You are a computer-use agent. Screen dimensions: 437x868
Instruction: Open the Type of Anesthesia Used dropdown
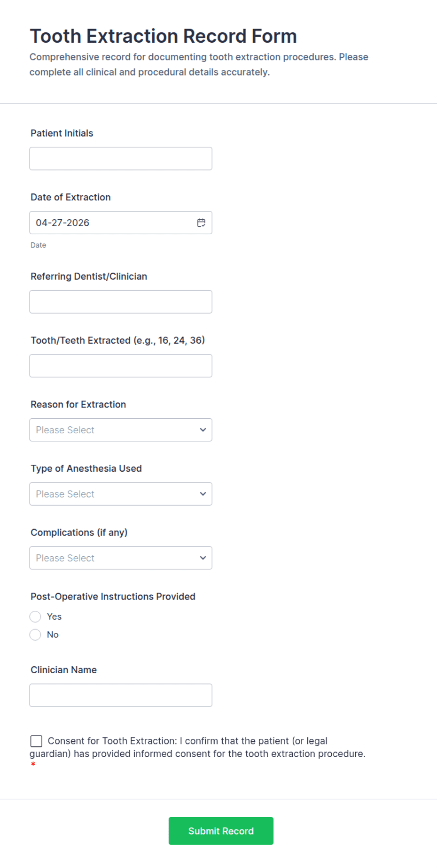click(x=120, y=494)
